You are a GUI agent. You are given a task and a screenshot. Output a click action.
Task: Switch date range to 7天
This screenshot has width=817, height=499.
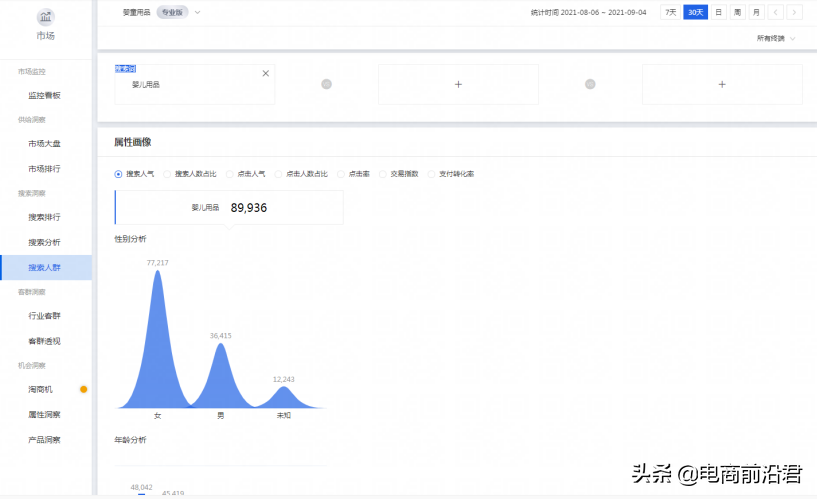[x=670, y=12]
